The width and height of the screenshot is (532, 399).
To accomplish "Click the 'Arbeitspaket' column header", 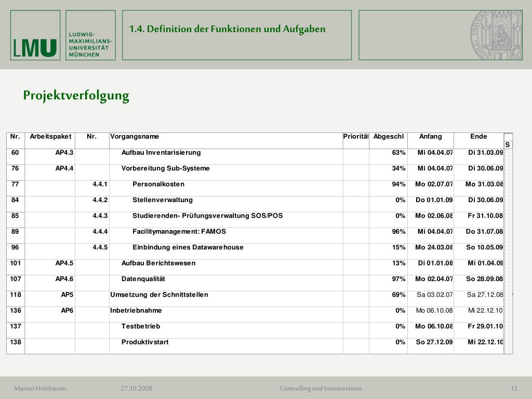I will tap(50, 137).
